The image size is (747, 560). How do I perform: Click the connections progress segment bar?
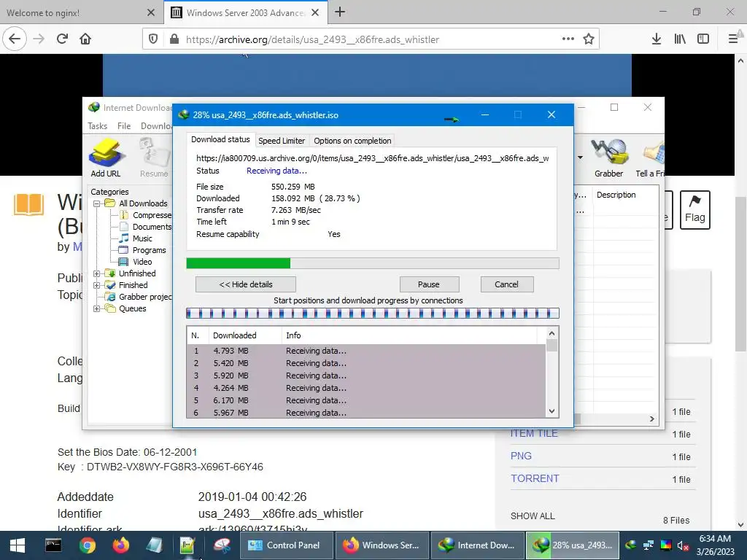click(373, 314)
